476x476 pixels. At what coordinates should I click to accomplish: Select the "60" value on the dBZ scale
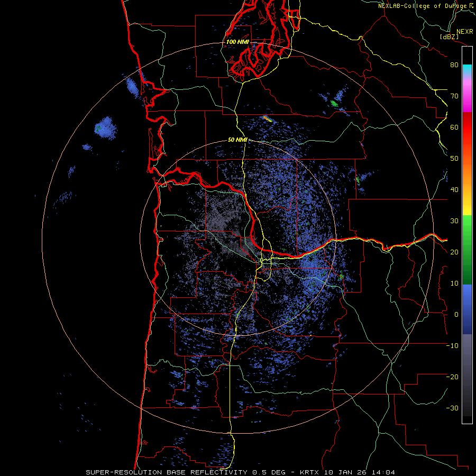point(454,127)
